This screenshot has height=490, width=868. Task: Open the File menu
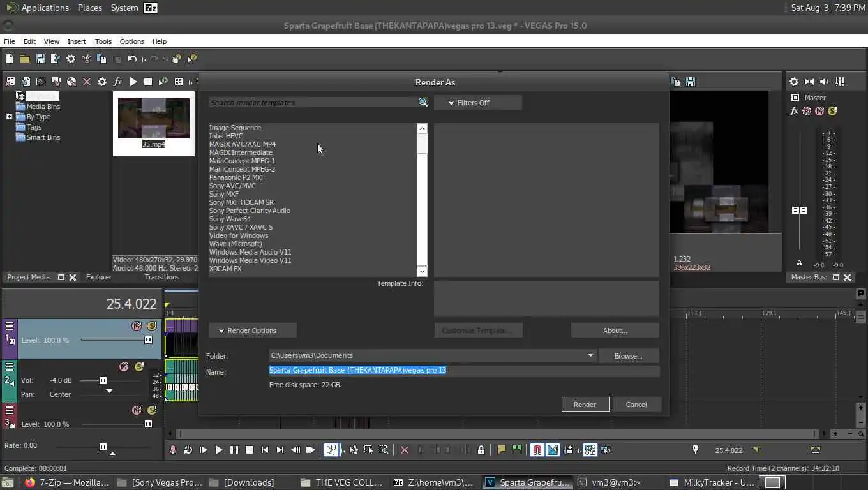pos(10,41)
